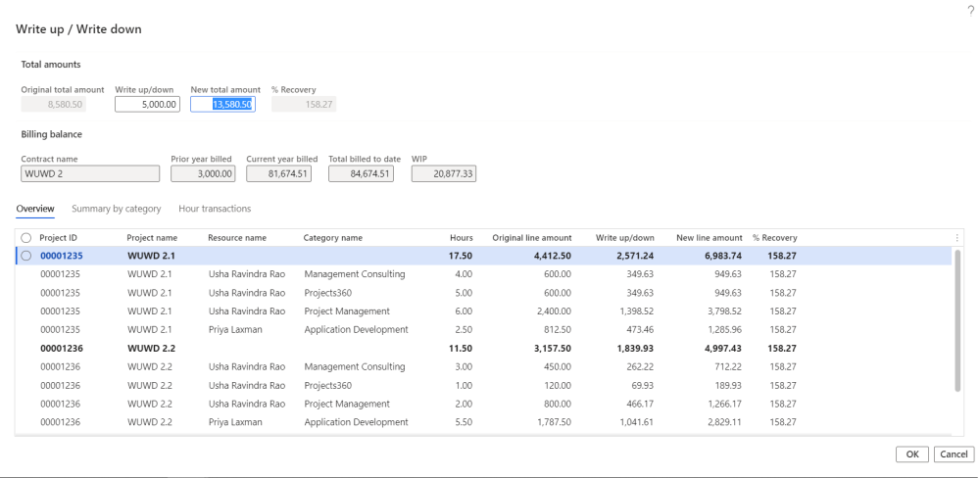980x478 pixels.
Task: Switch to Hour transactions tab
Action: [215, 209]
